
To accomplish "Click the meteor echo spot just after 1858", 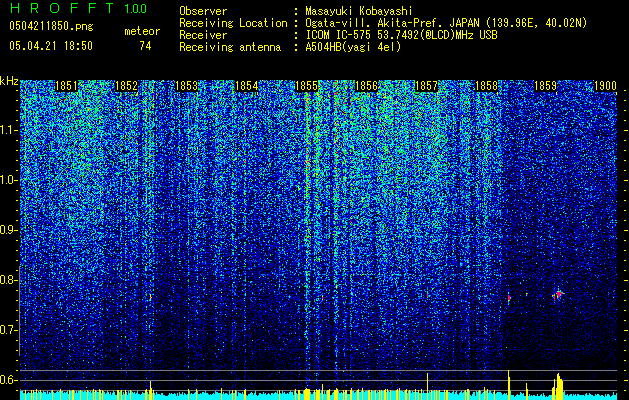I will coord(509,298).
